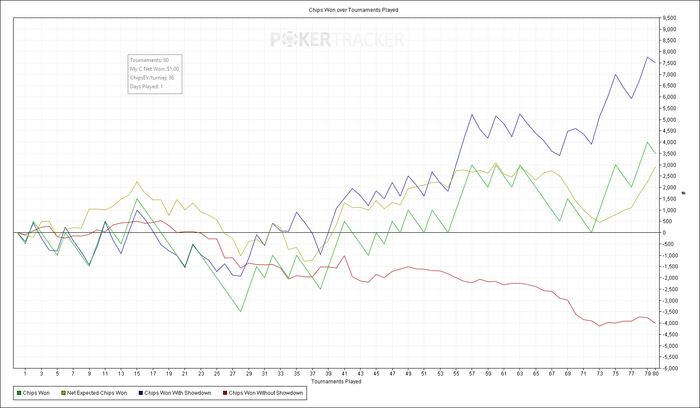Click the '27' x-axis tick label

click(x=233, y=374)
